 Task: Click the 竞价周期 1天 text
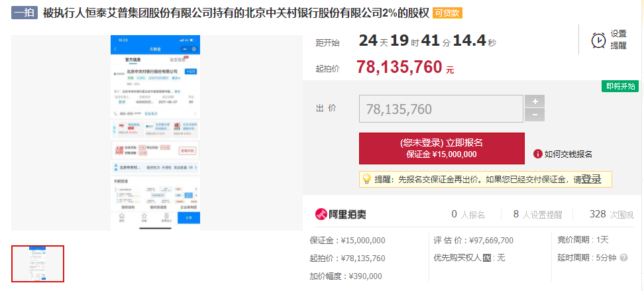pyautogui.click(x=583, y=240)
